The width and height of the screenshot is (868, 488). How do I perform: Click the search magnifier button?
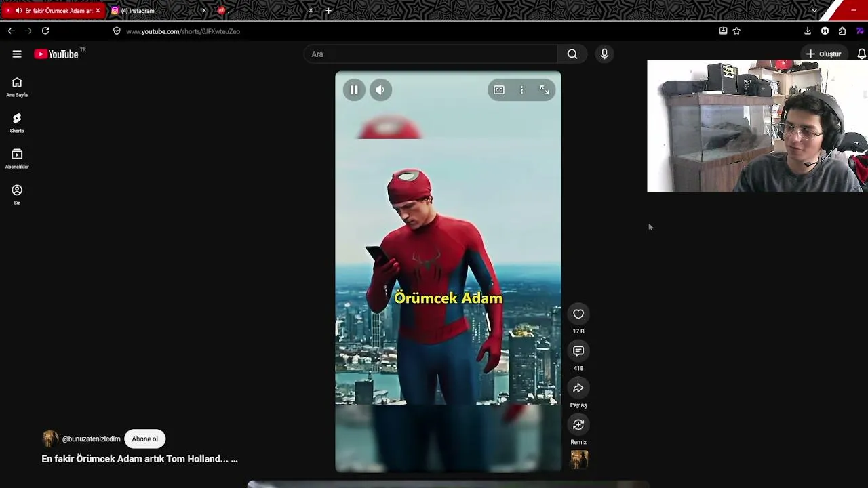(x=572, y=54)
